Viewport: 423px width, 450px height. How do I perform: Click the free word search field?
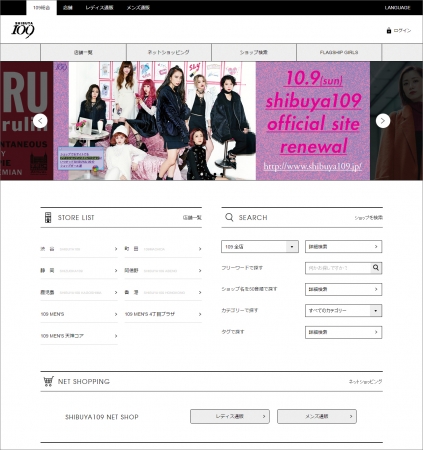[338, 268]
